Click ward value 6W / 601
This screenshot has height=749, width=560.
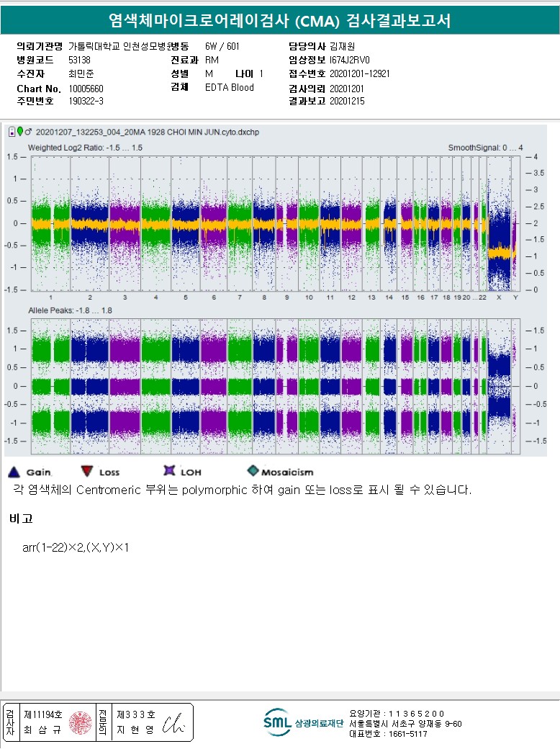[x=222, y=46]
